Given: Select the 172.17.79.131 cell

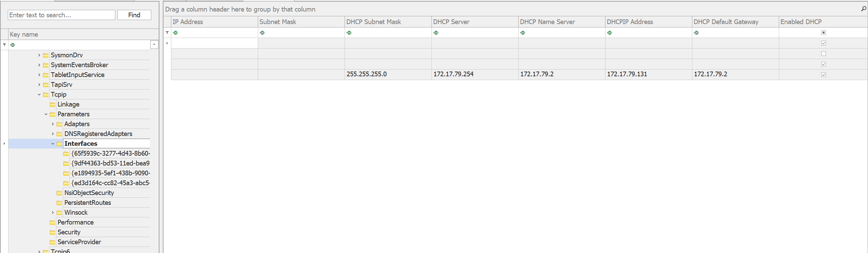Looking at the screenshot, I should pyautogui.click(x=649, y=74).
